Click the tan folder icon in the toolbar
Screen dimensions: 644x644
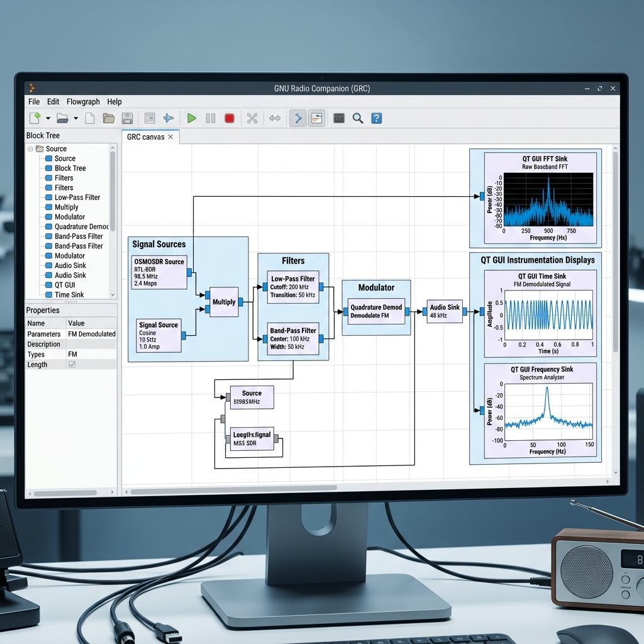(x=109, y=118)
